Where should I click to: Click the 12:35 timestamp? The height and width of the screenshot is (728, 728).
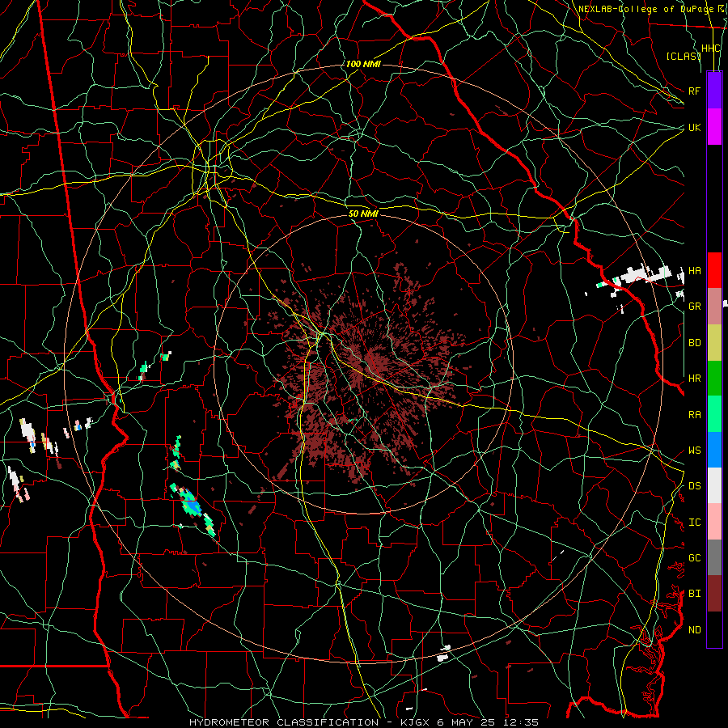[523, 722]
